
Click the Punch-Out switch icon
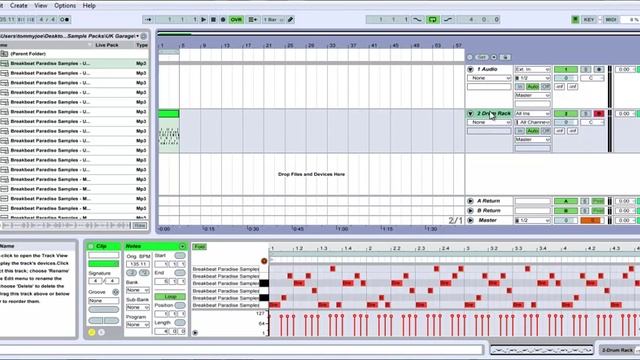448,20
